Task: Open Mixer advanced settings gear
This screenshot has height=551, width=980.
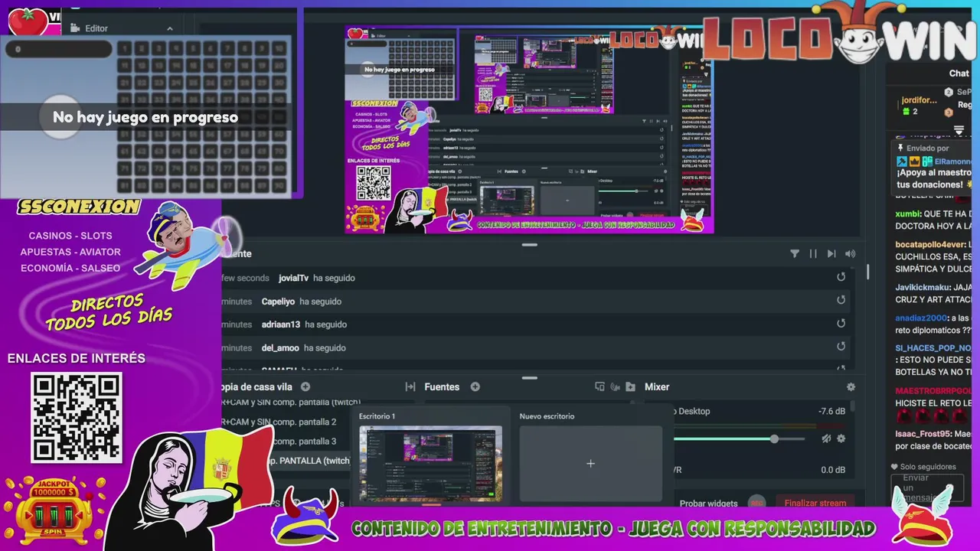Action: tap(851, 387)
